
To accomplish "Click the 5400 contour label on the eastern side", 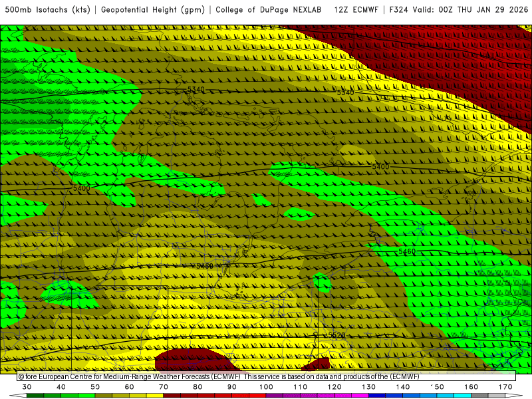I will 380,167.
